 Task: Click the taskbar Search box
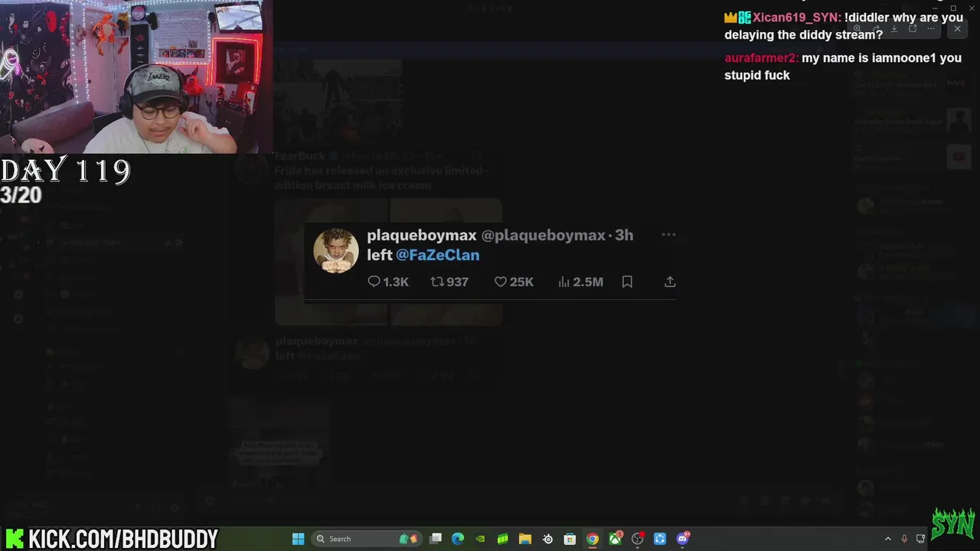click(x=366, y=539)
